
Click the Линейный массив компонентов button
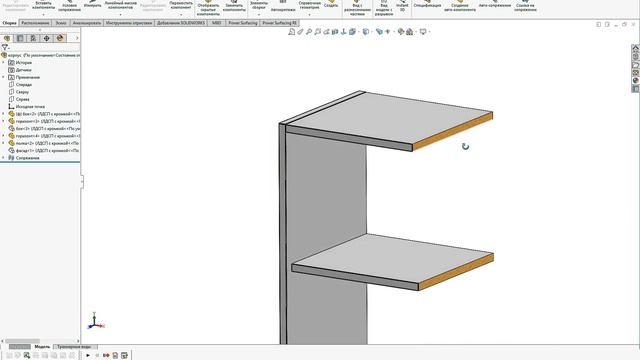click(x=121, y=5)
